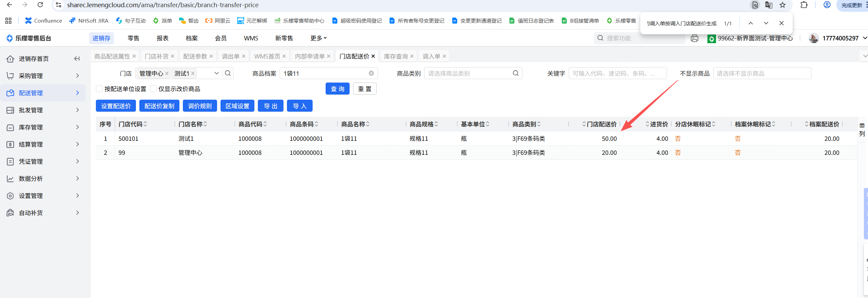The width and height of the screenshot is (868, 298).
Task: Remove the 管理中心 store tag
Action: tap(167, 73)
